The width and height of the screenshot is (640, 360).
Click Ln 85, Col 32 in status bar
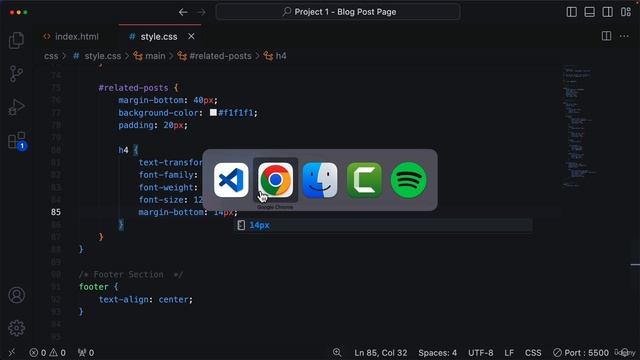pos(381,353)
